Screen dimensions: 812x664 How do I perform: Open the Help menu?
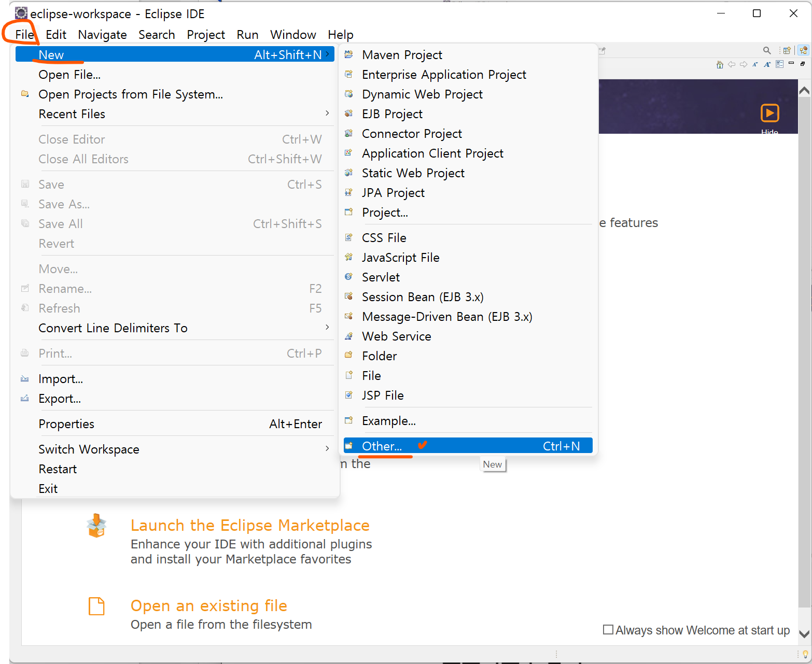[x=341, y=35]
